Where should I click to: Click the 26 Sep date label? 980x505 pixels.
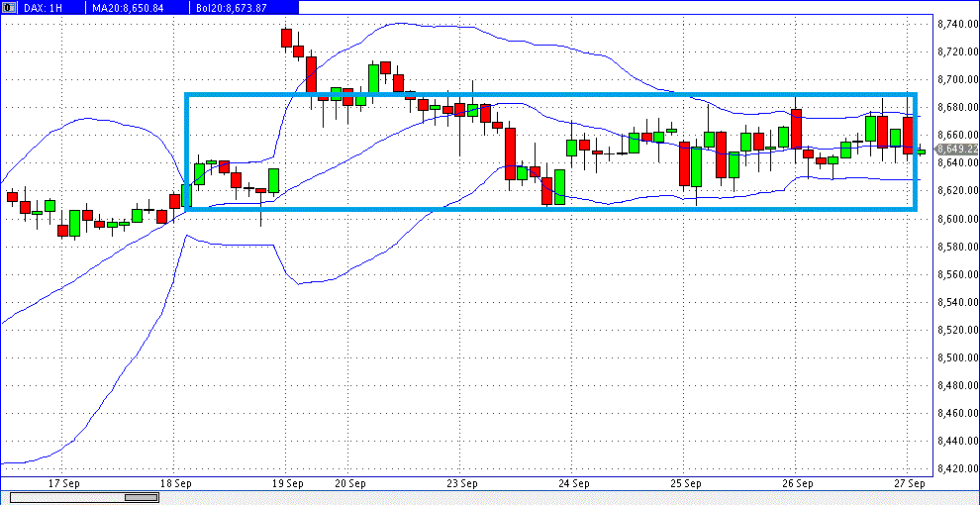797,483
